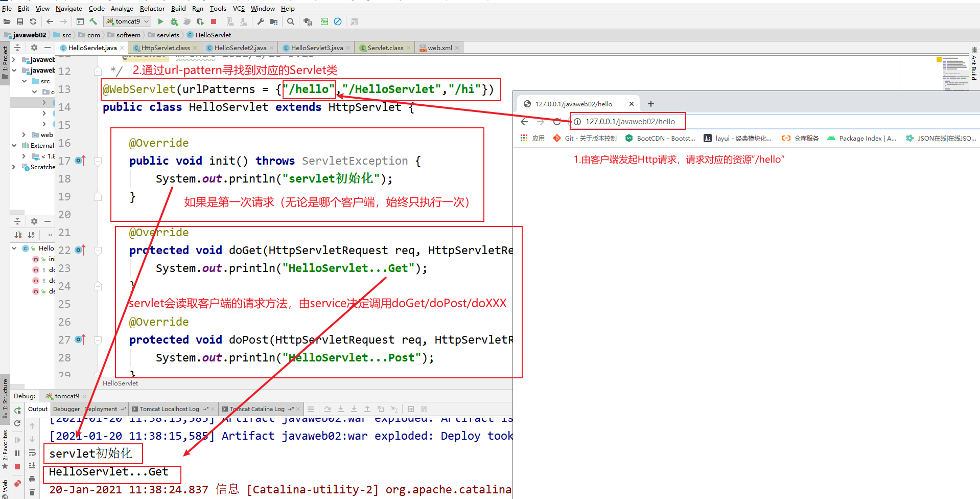Collapse External Libraries node
The width and height of the screenshot is (980, 499).
[14, 145]
